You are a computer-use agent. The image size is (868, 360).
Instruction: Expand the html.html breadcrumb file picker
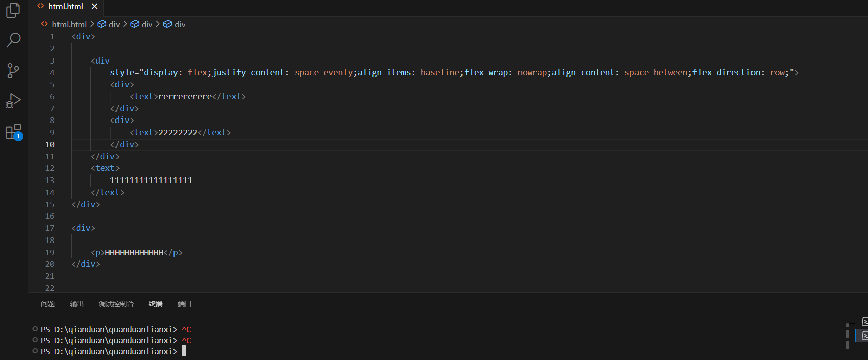click(69, 24)
